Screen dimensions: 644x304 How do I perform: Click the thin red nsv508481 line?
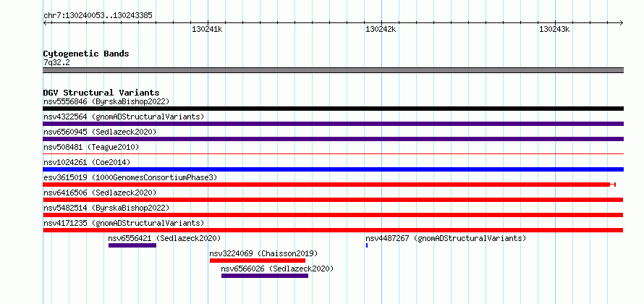[x=333, y=154]
